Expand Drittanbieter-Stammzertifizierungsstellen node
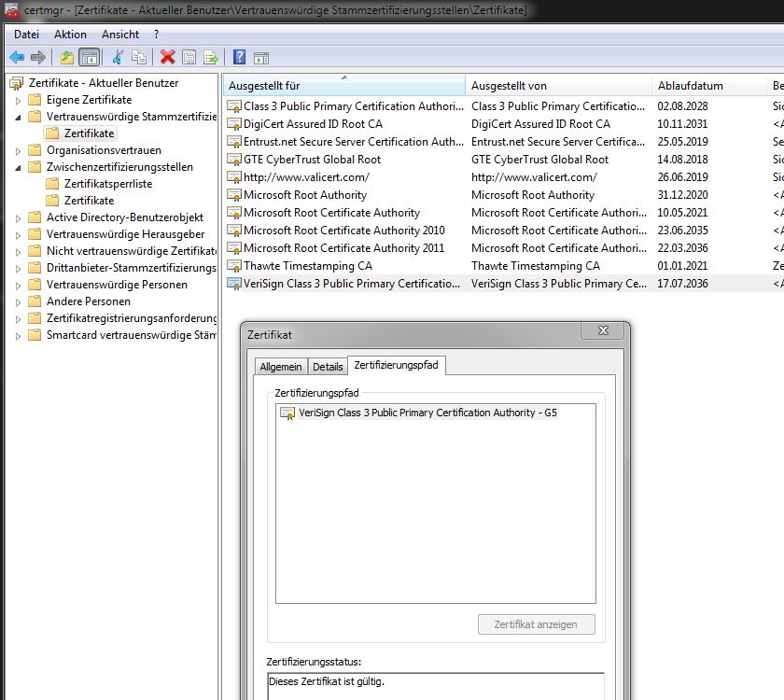 click(18, 269)
